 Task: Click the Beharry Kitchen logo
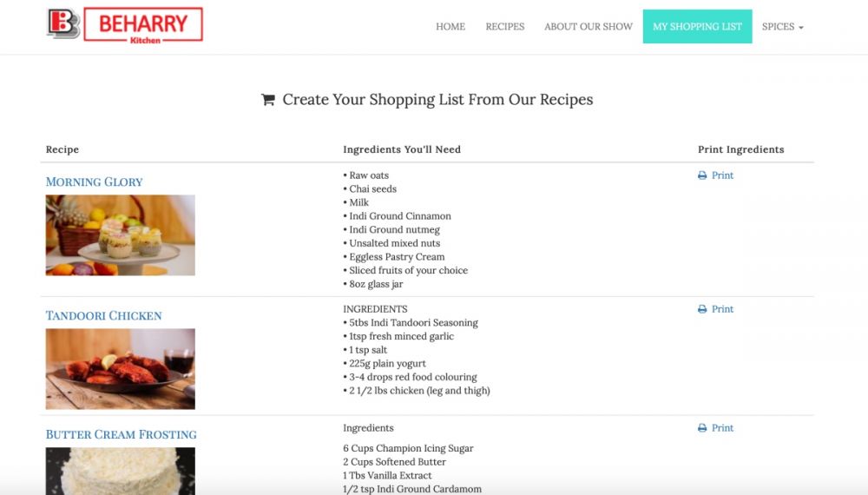(x=124, y=25)
